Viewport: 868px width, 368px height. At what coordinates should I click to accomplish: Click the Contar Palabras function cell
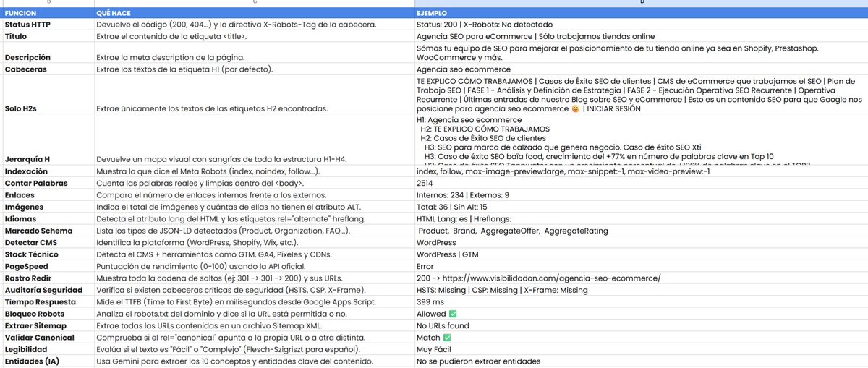click(48, 183)
